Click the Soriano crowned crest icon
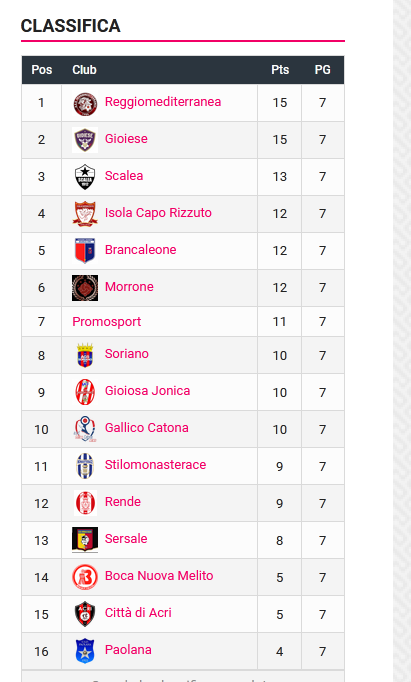 click(x=85, y=355)
